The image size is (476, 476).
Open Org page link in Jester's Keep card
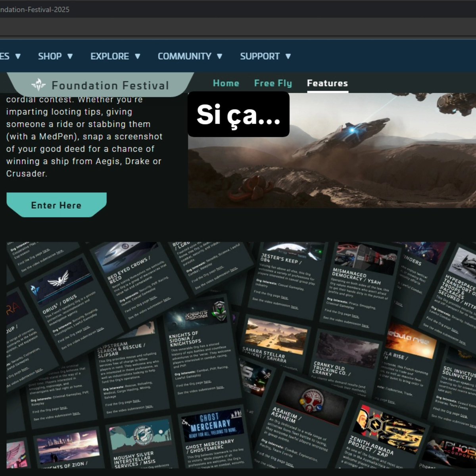(x=284, y=297)
